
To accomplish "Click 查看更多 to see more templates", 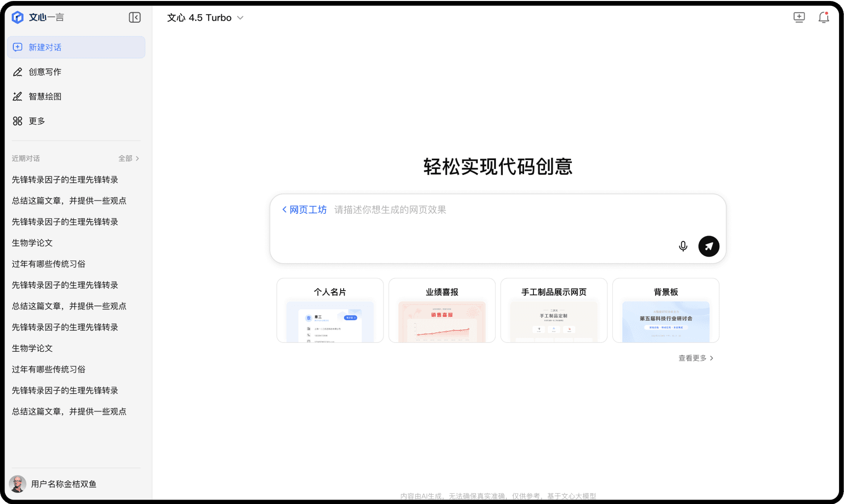I will [696, 358].
